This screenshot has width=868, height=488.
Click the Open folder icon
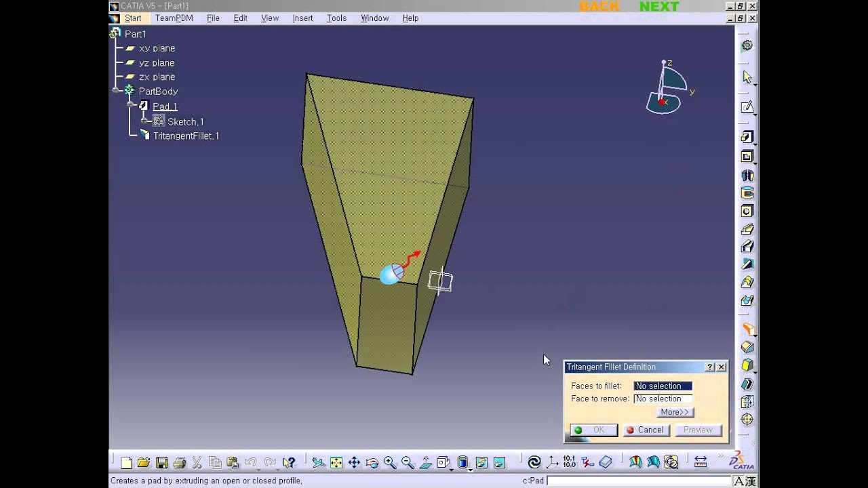point(144,463)
